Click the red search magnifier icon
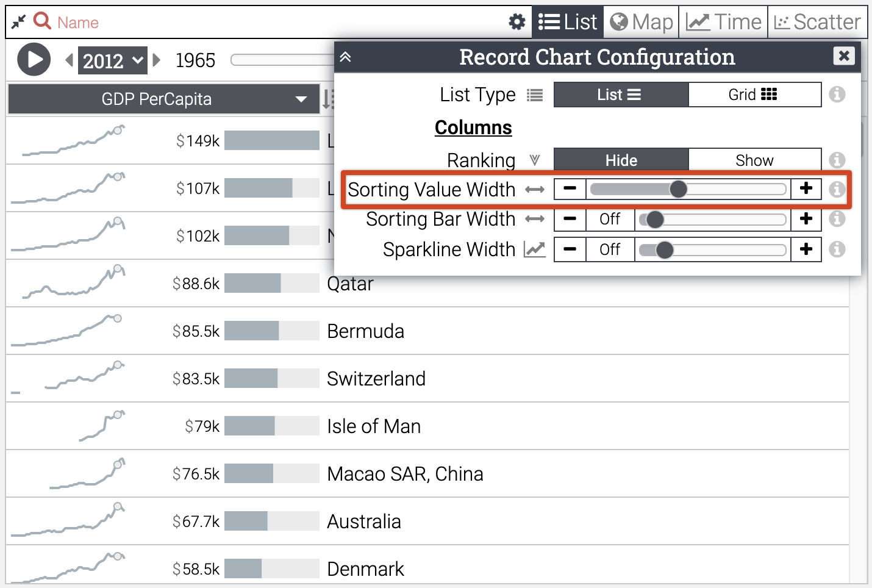This screenshot has width=872, height=588. [42, 21]
